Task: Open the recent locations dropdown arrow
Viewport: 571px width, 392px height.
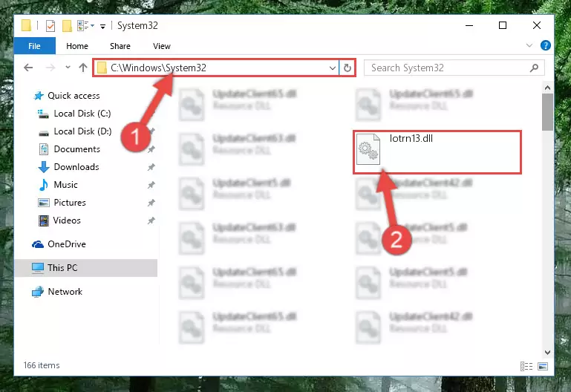Action: pyautogui.click(x=68, y=68)
